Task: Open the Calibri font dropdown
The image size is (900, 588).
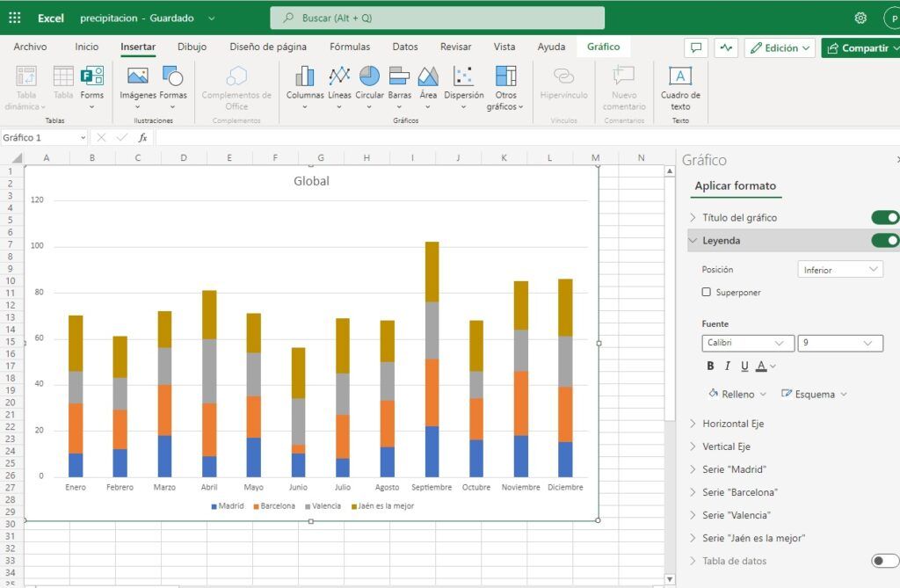Action: tap(746, 343)
